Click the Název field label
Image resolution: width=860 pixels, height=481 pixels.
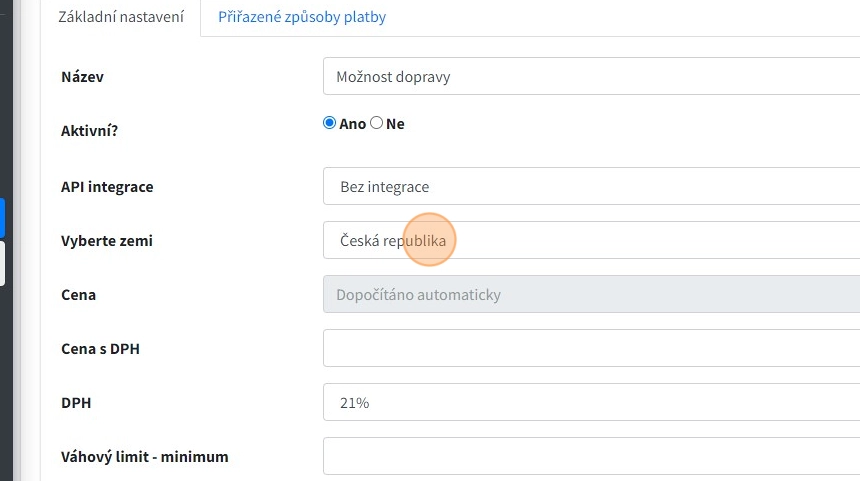click(83, 77)
